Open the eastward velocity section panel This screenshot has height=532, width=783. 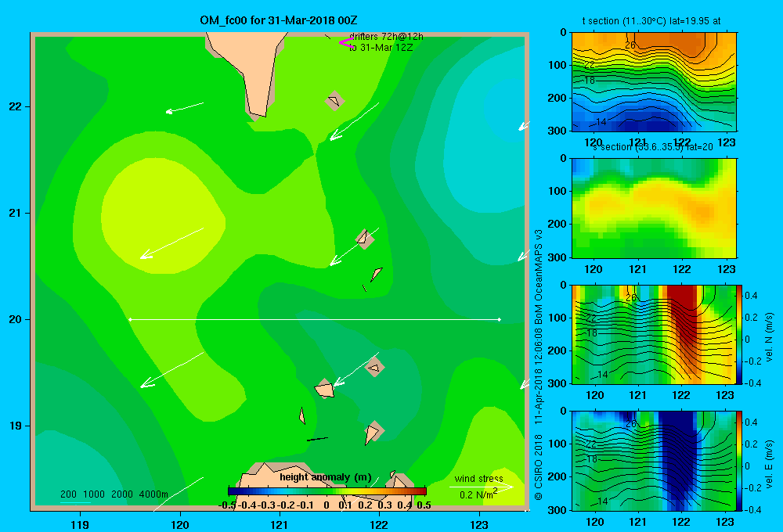pyautogui.click(x=654, y=460)
